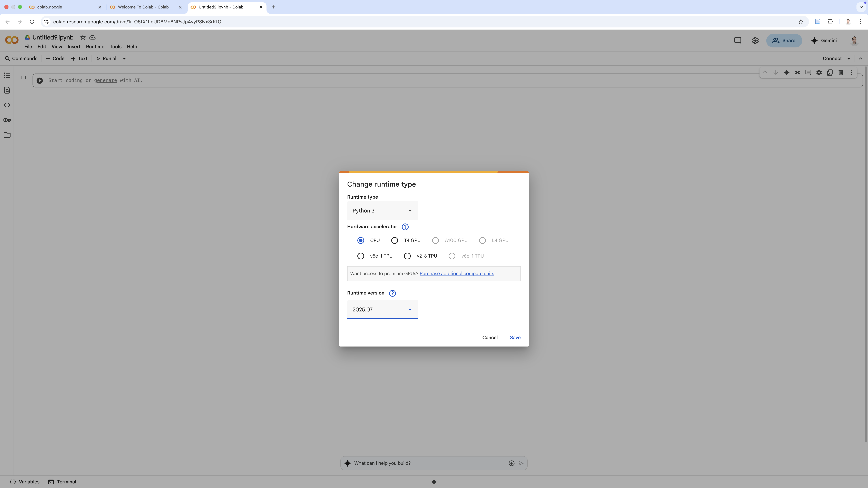868x488 pixels.
Task: Open the code snippets sidebar icon
Action: click(7, 105)
